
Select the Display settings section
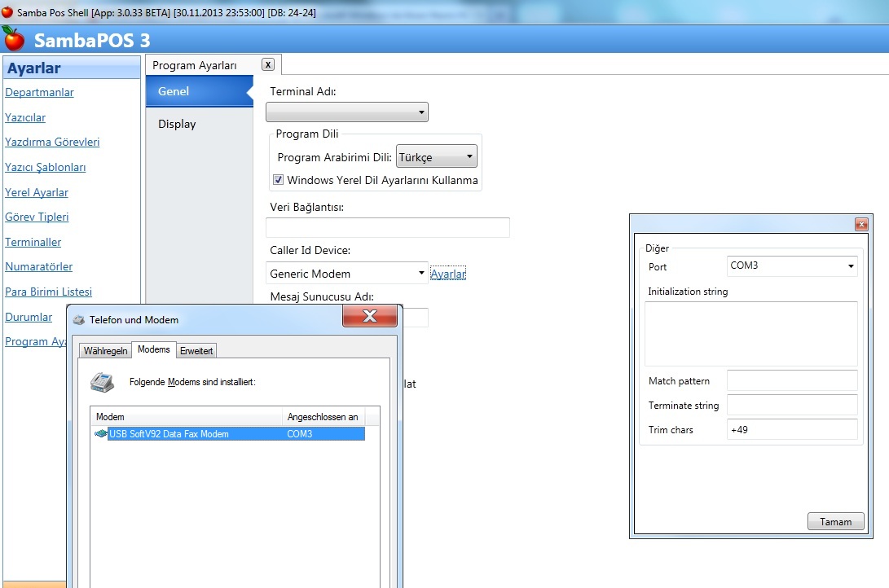[x=177, y=124]
